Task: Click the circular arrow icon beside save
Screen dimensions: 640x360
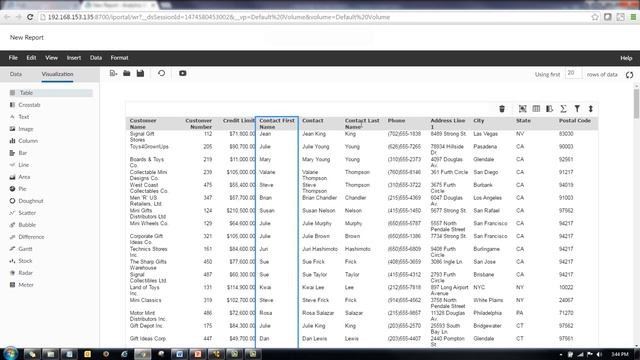Action: pyautogui.click(x=162, y=73)
